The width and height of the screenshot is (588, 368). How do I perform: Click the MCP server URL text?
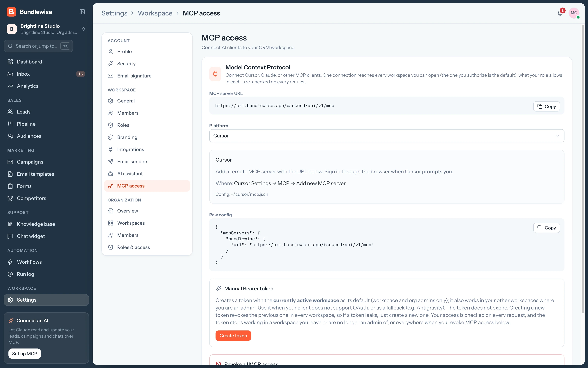click(275, 106)
